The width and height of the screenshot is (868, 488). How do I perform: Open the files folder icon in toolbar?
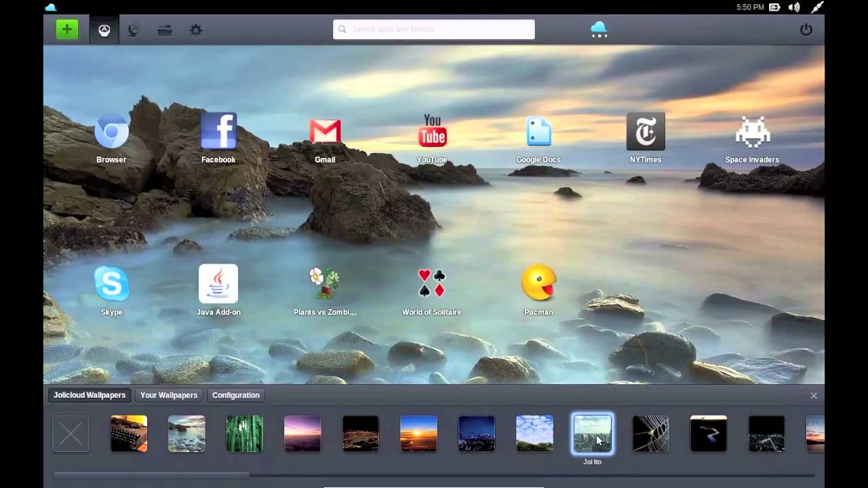coord(165,30)
